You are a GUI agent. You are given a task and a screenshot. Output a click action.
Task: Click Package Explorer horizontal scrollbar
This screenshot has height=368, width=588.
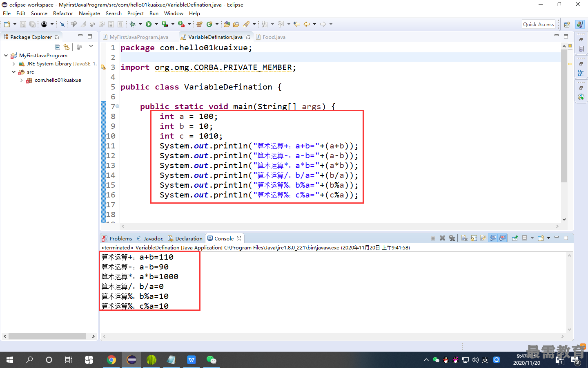[47, 336]
